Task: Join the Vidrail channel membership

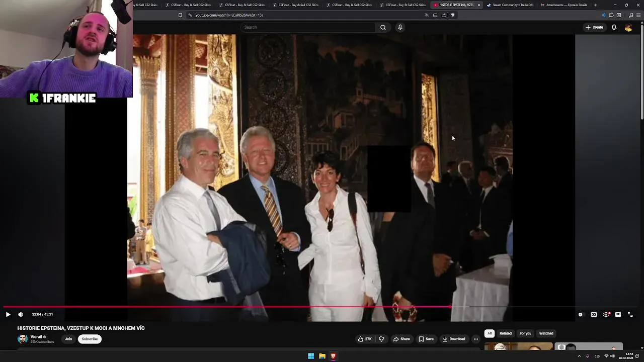Action: click(x=68, y=339)
